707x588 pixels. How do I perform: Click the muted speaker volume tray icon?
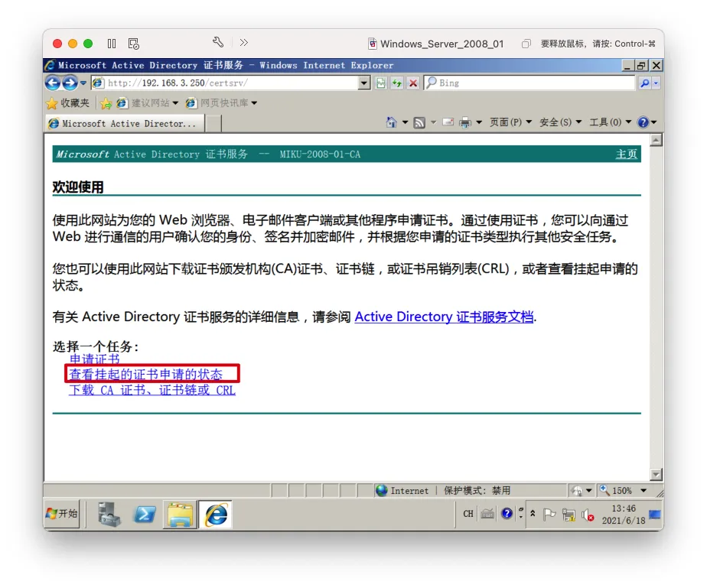click(588, 515)
